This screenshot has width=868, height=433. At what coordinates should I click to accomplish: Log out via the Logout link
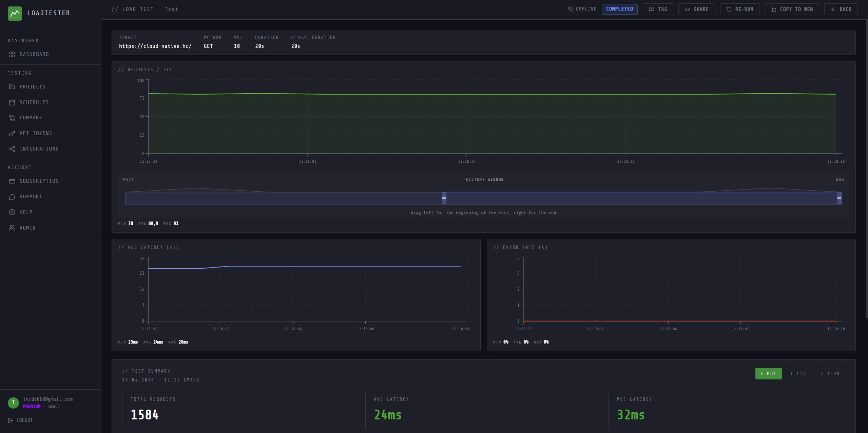[21, 420]
